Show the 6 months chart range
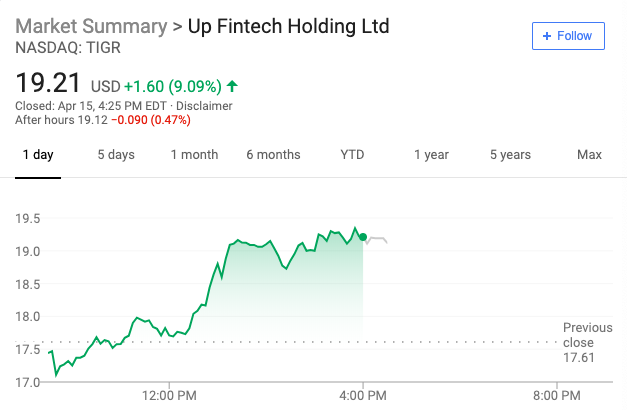The height and width of the screenshot is (410, 627). (x=273, y=155)
